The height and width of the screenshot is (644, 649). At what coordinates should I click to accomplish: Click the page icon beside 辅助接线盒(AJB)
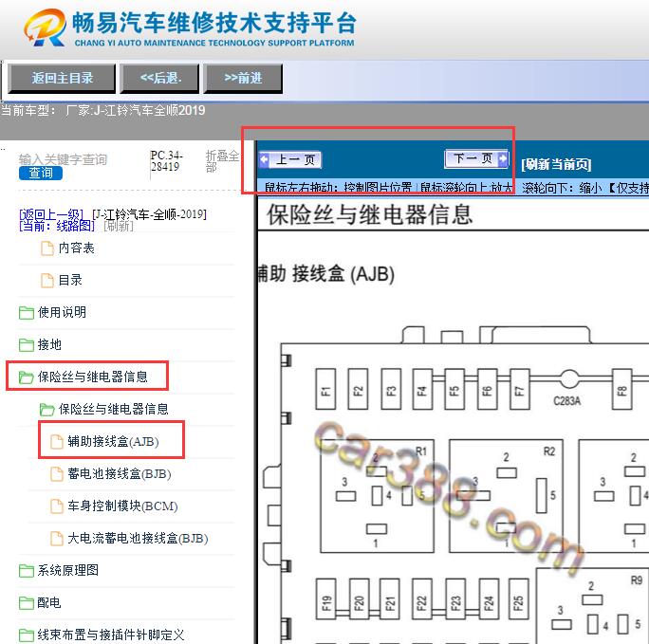(x=57, y=442)
